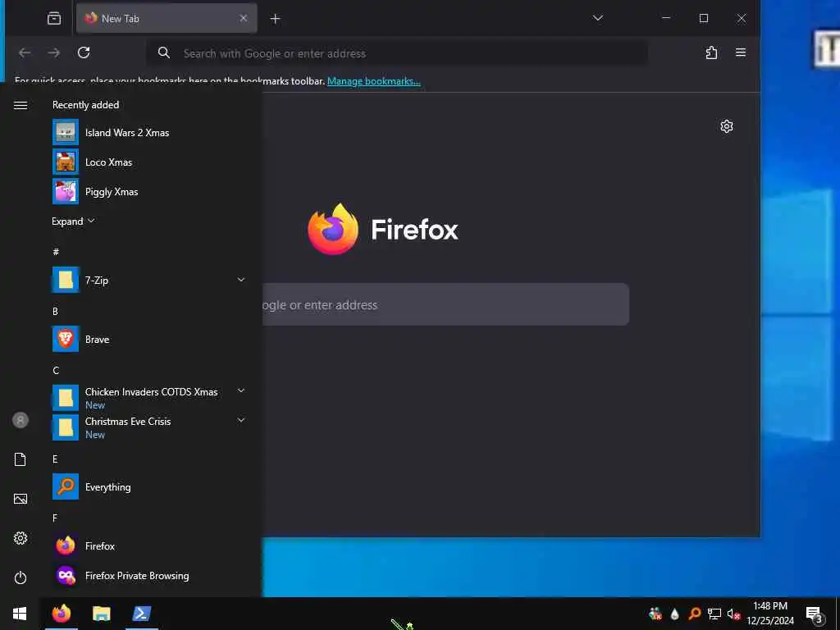Jump to apps under letter F
The height and width of the screenshot is (630, 840).
click(55, 518)
